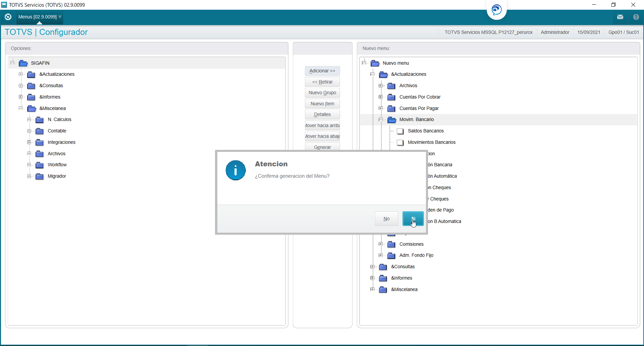
Task: Click the Adicionar >> button
Action: [x=322, y=71]
